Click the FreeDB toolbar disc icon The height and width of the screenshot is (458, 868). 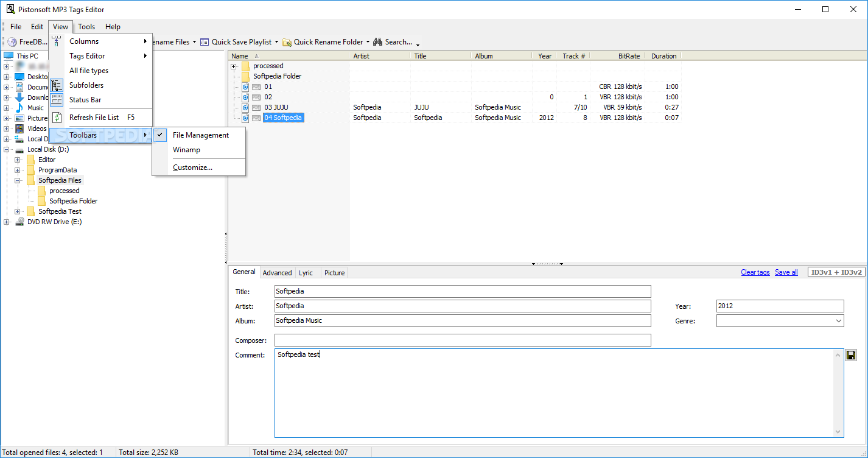[12, 42]
